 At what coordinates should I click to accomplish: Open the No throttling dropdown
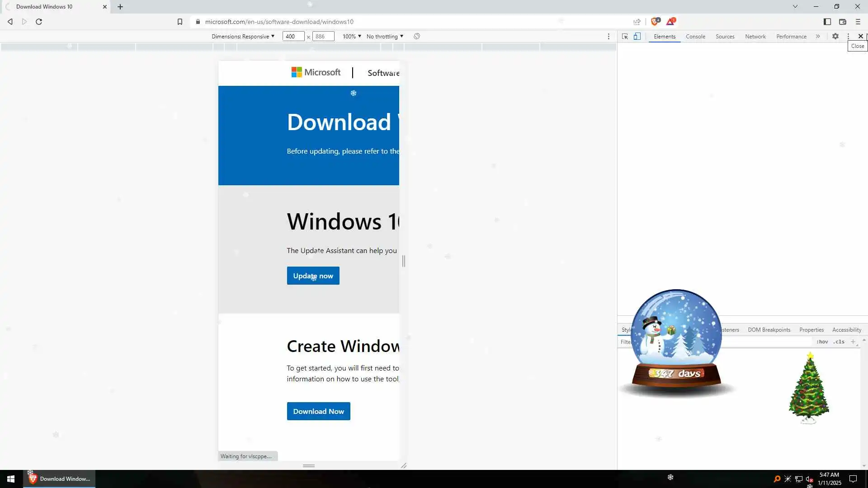385,37
